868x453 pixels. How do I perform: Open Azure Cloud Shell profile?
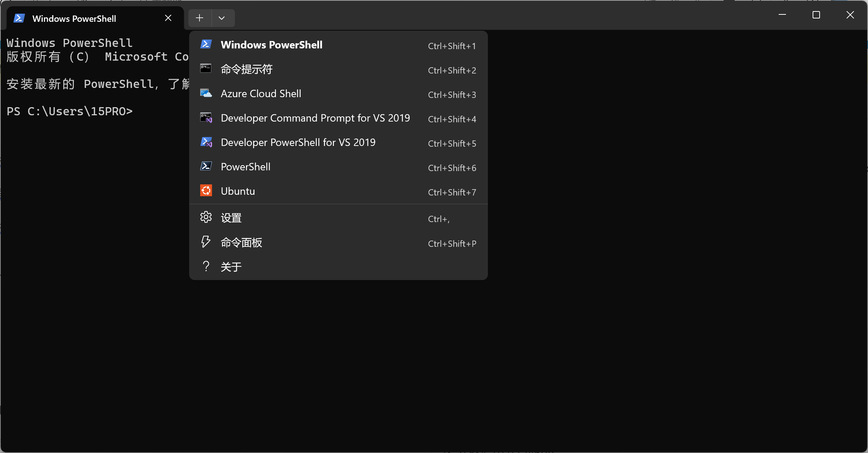click(x=338, y=93)
